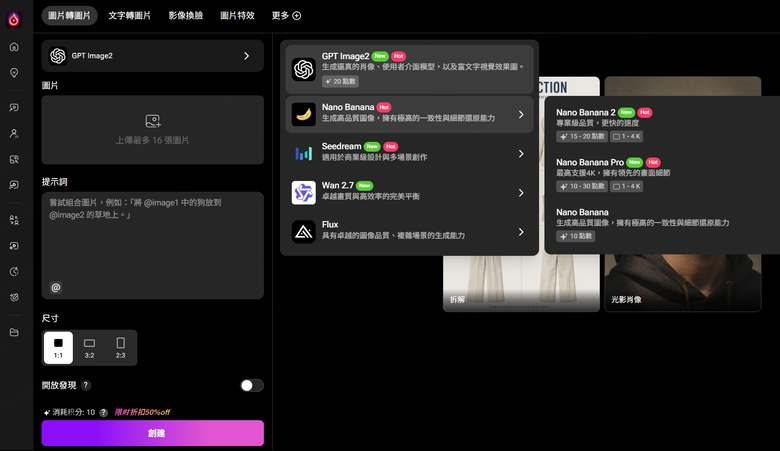Expand the GPT Image2 model selector
780x451 pixels.
coord(153,56)
